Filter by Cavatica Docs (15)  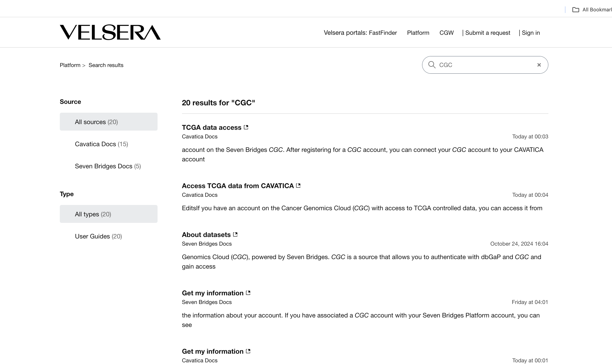[101, 144]
